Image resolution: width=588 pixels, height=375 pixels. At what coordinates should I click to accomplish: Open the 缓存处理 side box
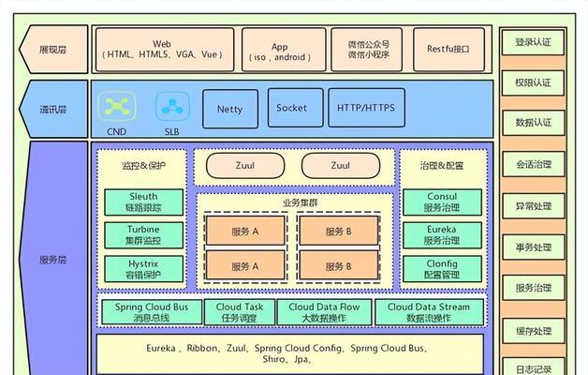pos(533,331)
